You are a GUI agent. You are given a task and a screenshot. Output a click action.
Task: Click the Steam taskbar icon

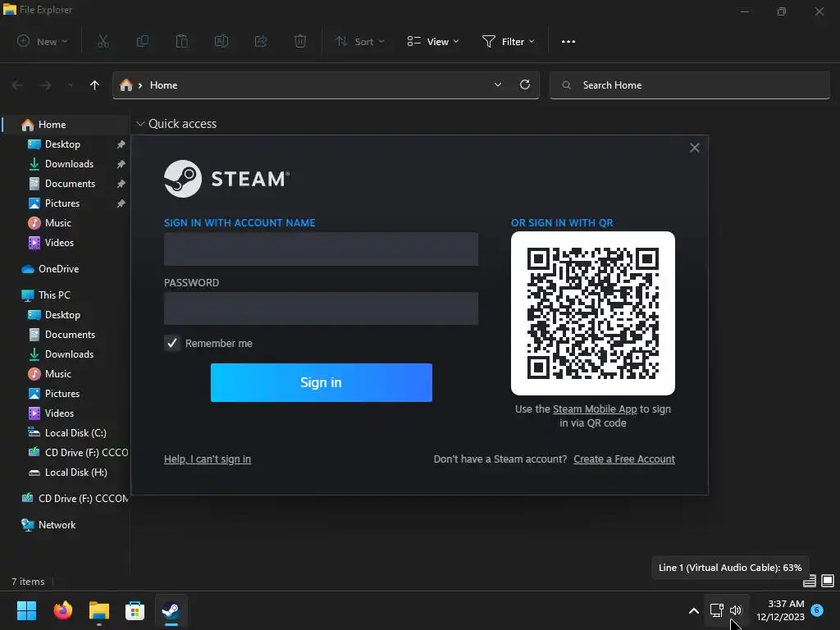point(171,610)
